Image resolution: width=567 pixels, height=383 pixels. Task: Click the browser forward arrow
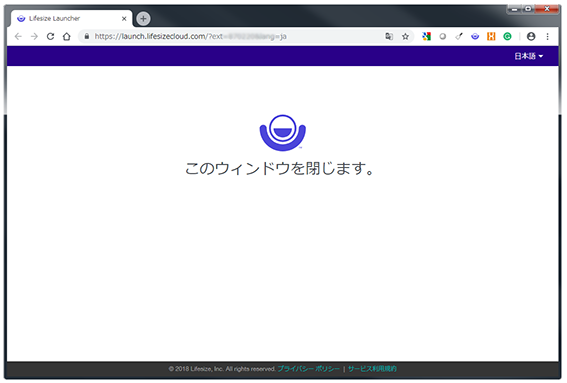[x=34, y=37]
